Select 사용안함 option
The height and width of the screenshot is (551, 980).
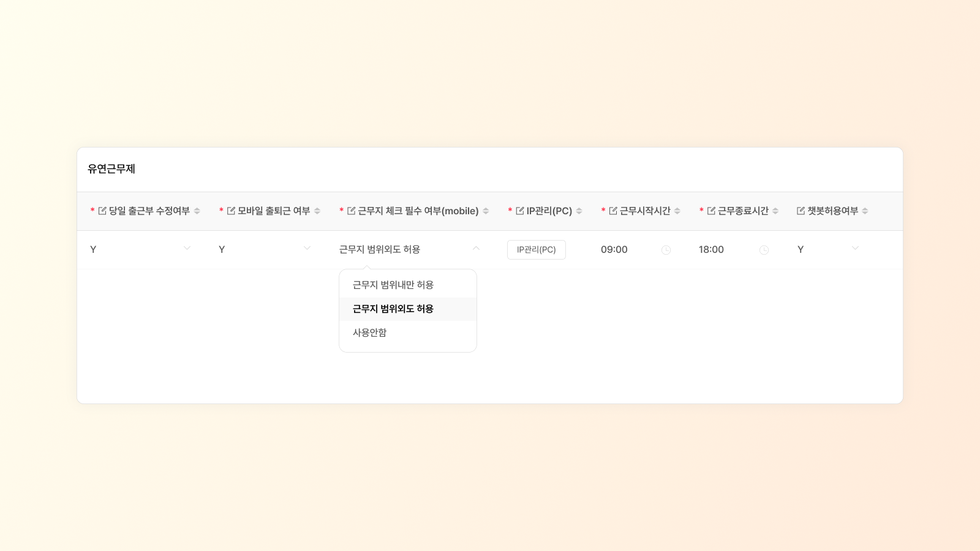[408, 332]
